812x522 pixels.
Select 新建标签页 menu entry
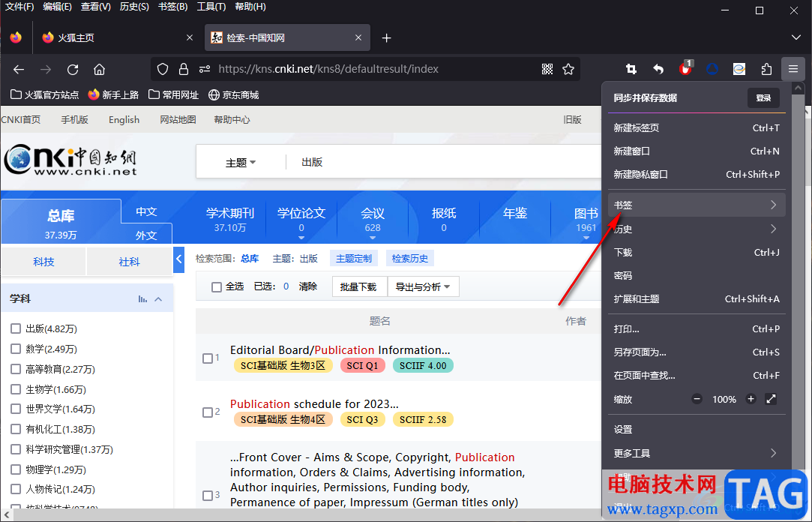pyautogui.click(x=697, y=128)
